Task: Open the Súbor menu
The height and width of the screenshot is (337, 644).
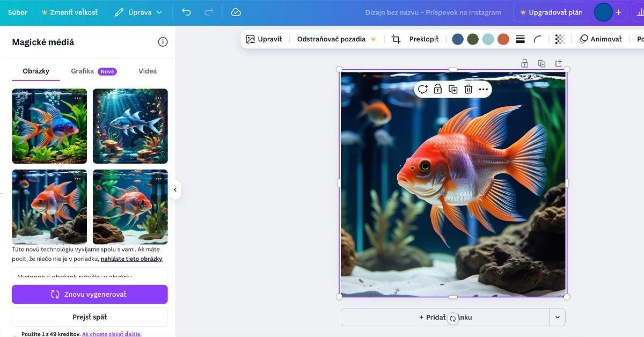Action: 18,12
